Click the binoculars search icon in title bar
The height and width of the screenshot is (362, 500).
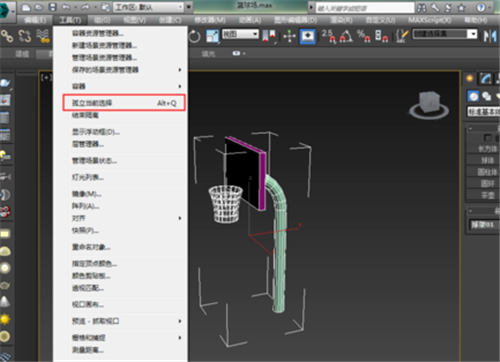422,7
